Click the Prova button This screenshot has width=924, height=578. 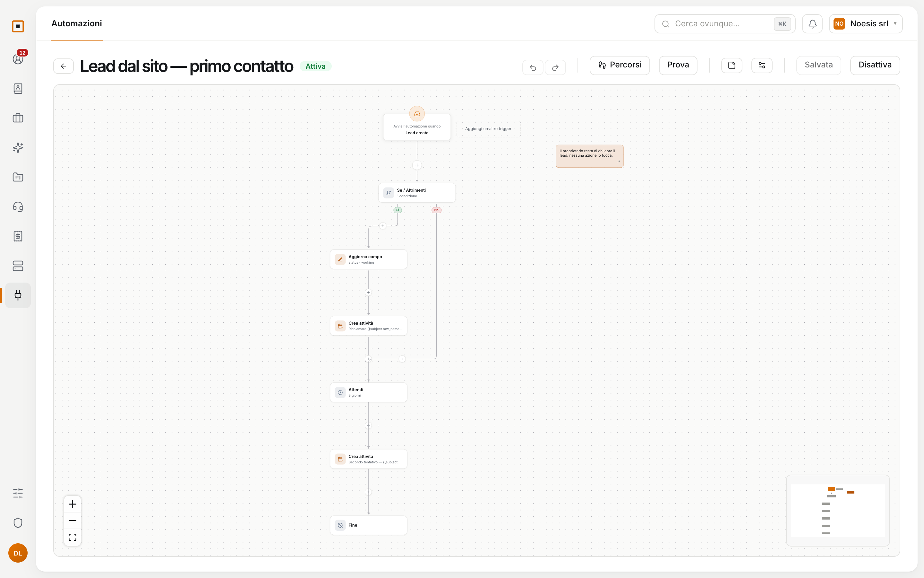678,65
